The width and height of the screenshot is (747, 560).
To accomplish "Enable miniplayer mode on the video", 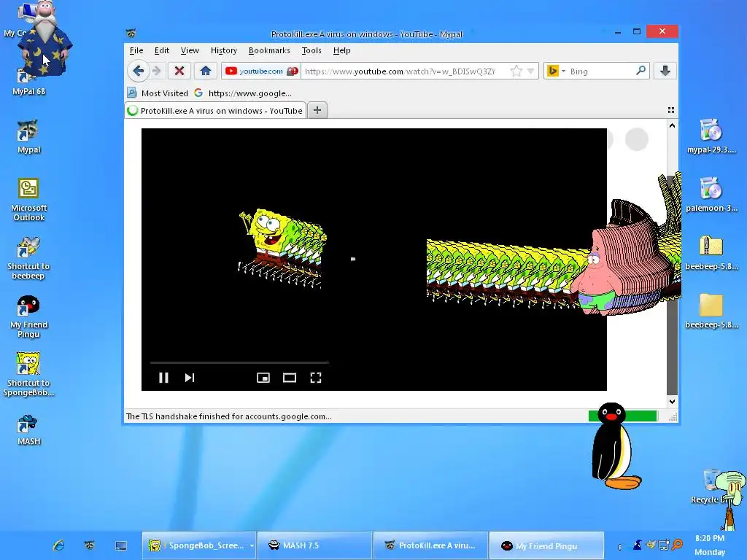I will pos(263,378).
